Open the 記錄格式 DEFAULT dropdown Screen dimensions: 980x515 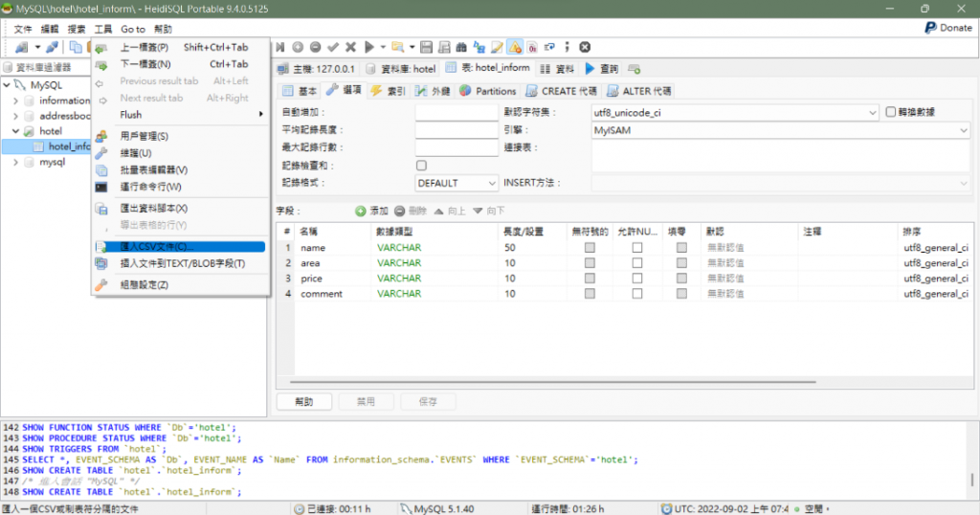click(x=457, y=183)
